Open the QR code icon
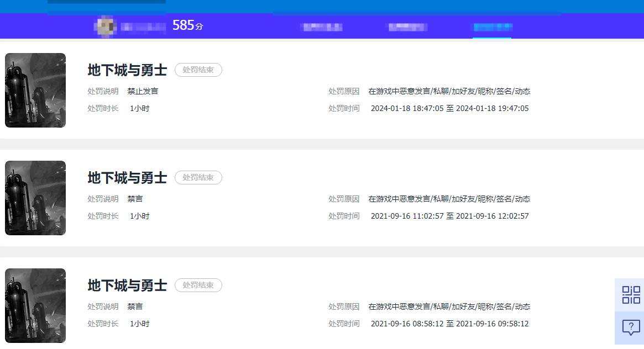The image size is (644, 349). (x=631, y=295)
